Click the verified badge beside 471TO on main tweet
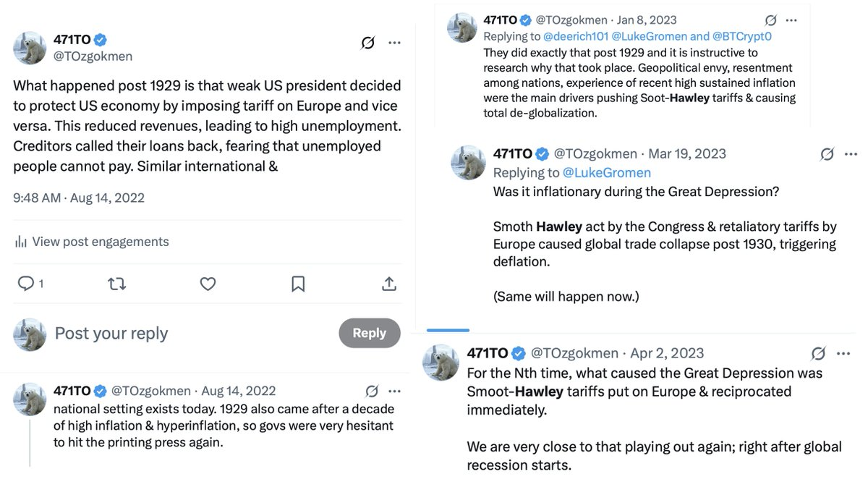Viewport: 868px width, 487px height. pos(102,40)
